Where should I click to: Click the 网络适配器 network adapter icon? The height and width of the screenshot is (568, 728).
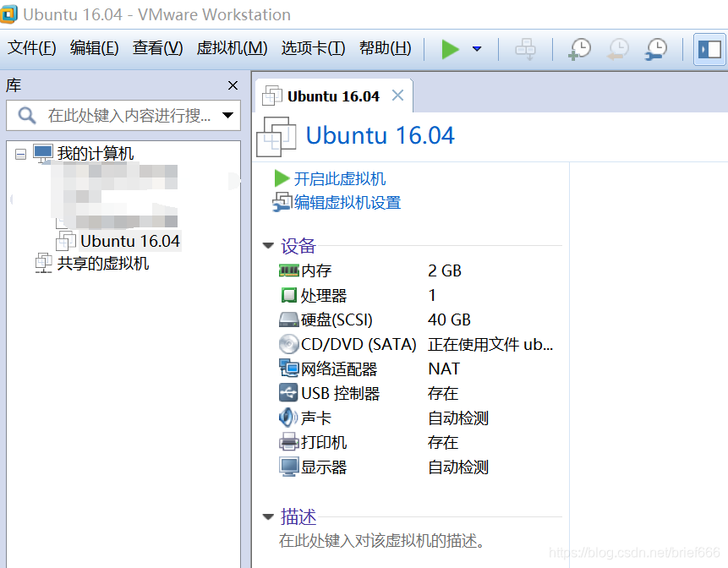[x=289, y=369]
